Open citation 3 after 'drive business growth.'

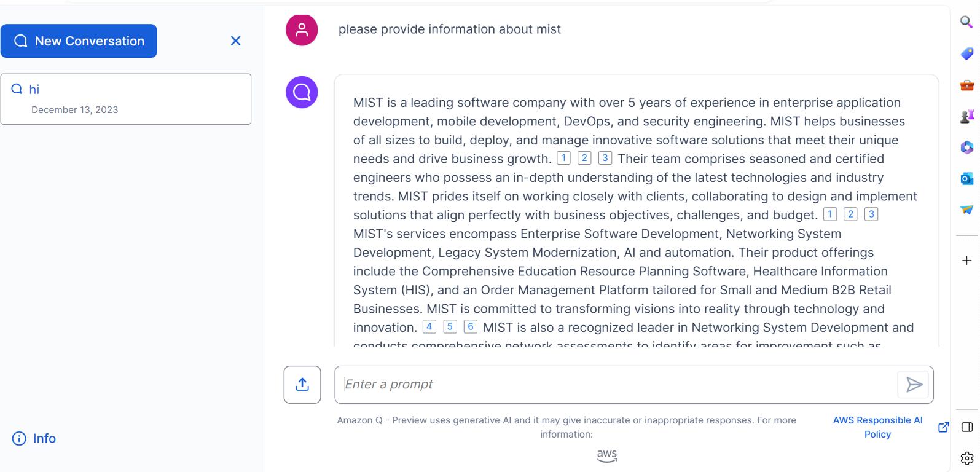click(605, 158)
